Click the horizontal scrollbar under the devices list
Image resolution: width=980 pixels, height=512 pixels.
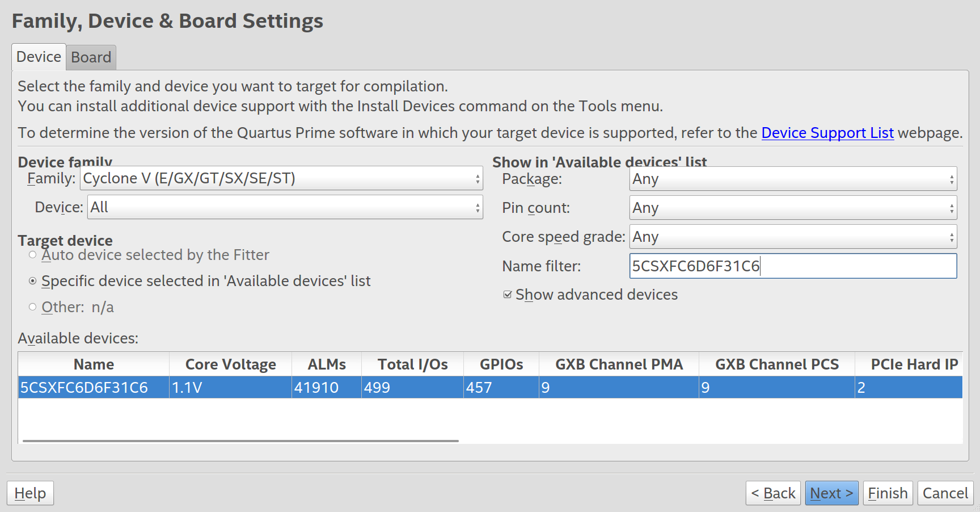[240, 440]
